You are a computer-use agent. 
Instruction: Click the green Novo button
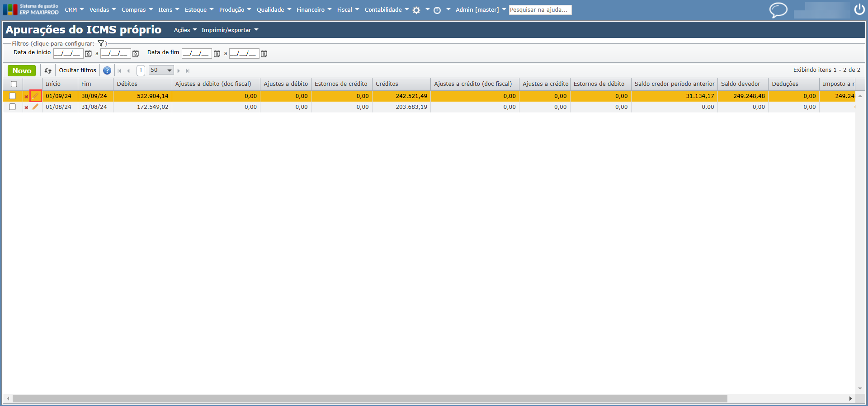(x=22, y=70)
